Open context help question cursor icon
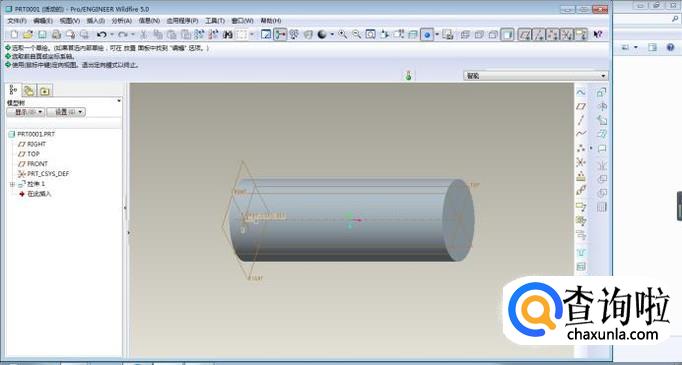Image resolution: width=682 pixels, height=365 pixels. coord(598,34)
